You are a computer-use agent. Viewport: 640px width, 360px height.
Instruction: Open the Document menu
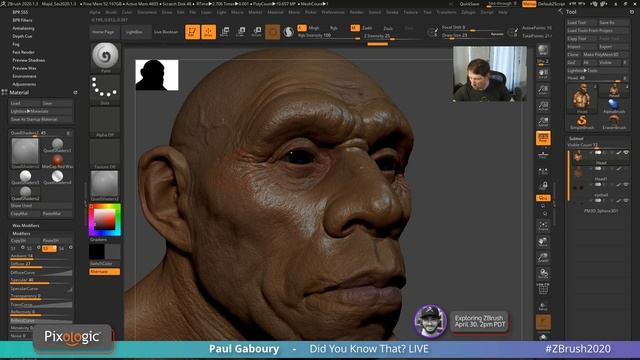coord(147,12)
